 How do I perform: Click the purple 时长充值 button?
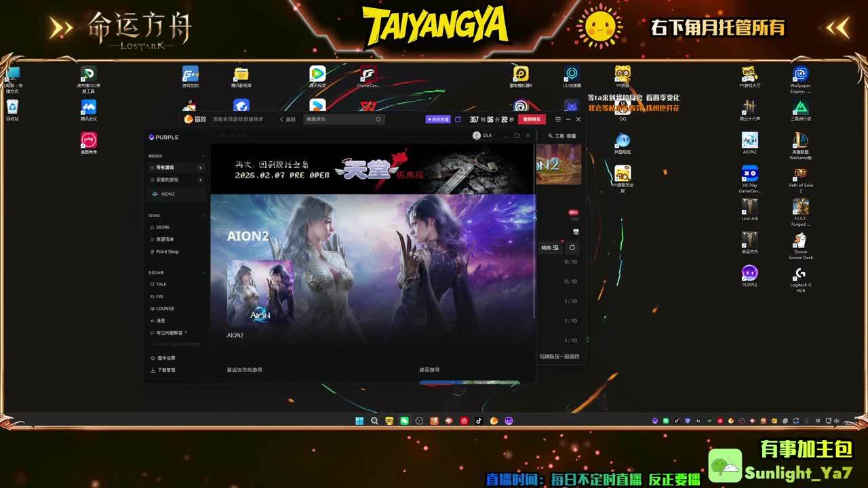438,119
